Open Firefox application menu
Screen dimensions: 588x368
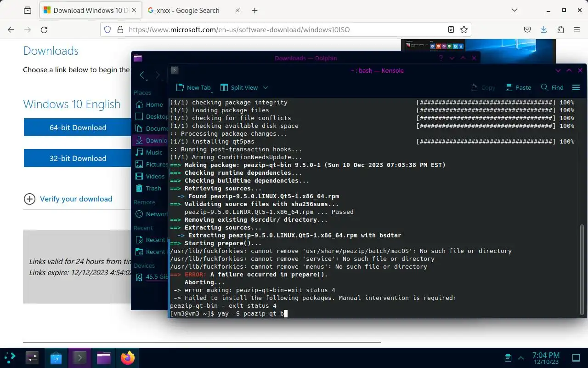pos(577,29)
